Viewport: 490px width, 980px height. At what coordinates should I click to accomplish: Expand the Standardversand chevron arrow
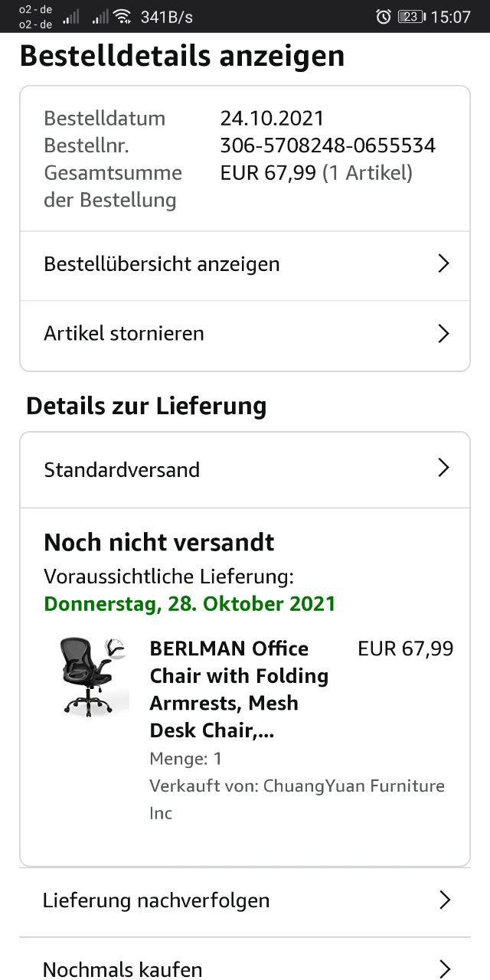pyautogui.click(x=443, y=469)
